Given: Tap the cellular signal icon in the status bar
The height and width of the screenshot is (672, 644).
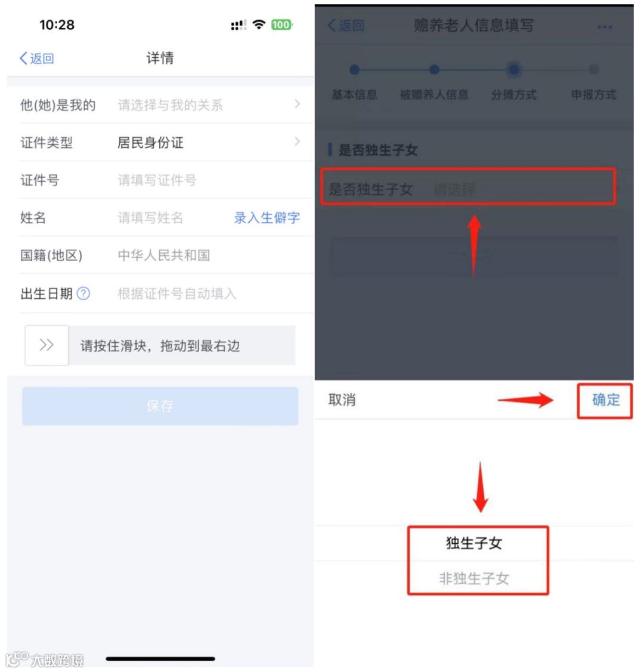Looking at the screenshot, I should [x=239, y=25].
